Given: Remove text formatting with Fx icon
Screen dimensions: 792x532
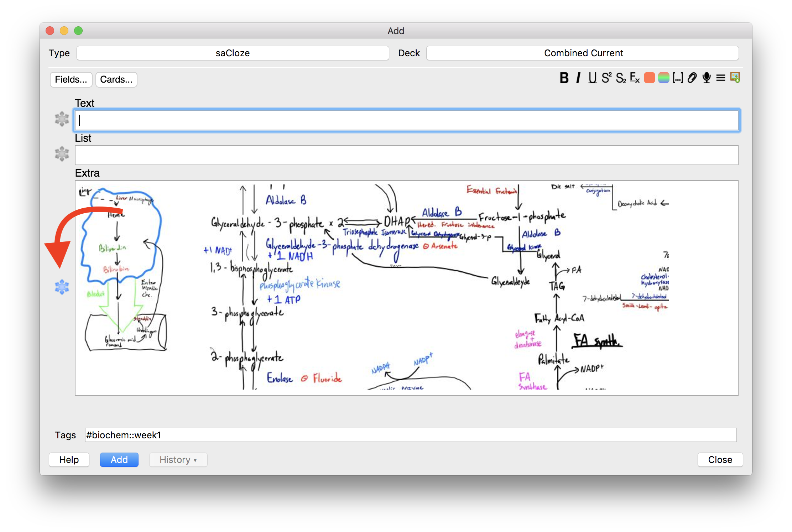Looking at the screenshot, I should [x=635, y=78].
